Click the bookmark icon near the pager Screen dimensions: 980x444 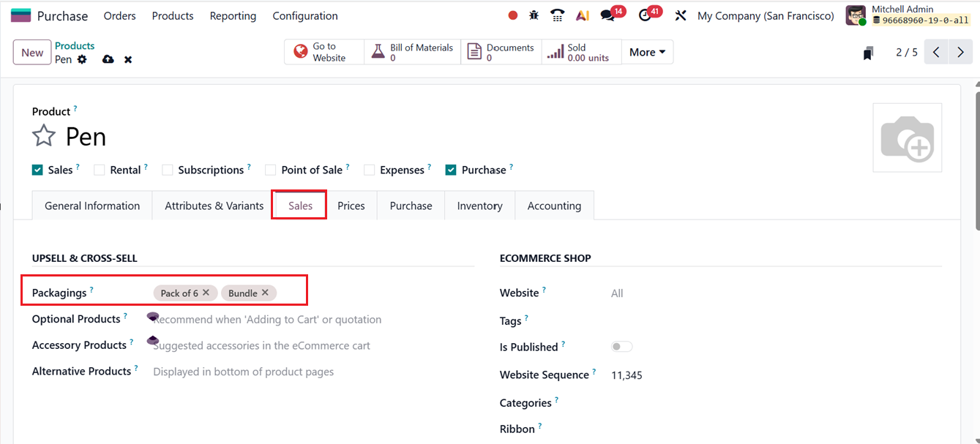click(868, 52)
